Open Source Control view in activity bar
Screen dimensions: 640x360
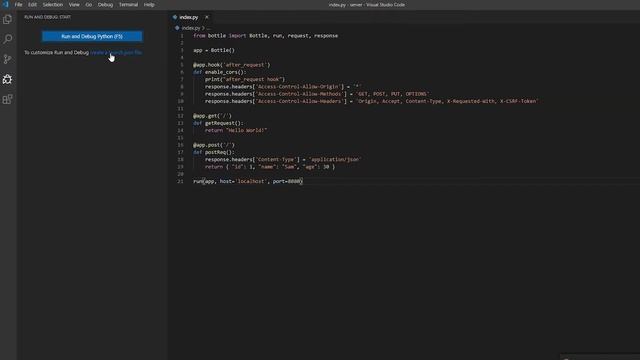[x=7, y=59]
